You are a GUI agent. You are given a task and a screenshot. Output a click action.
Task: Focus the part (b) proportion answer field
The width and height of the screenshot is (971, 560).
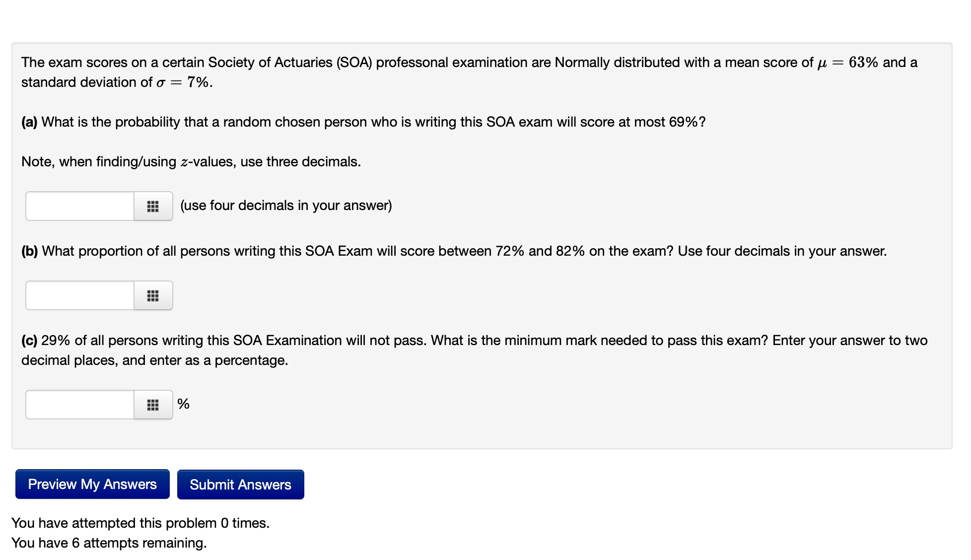(80, 295)
